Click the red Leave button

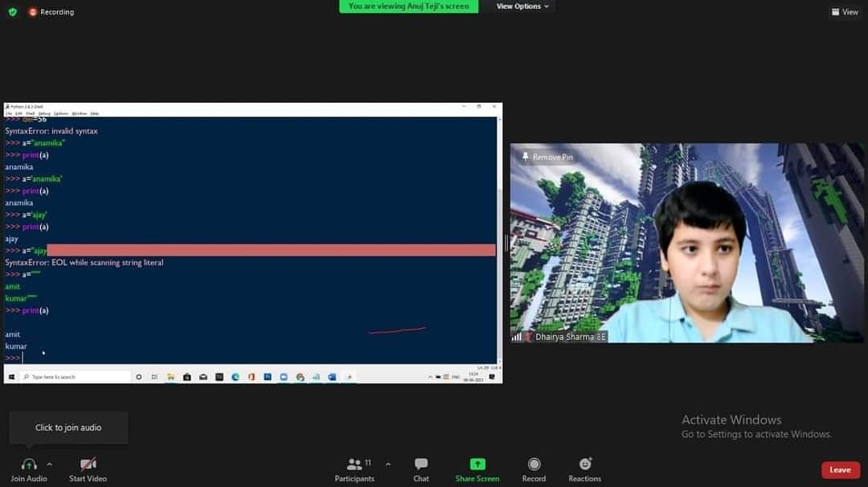pyautogui.click(x=841, y=470)
